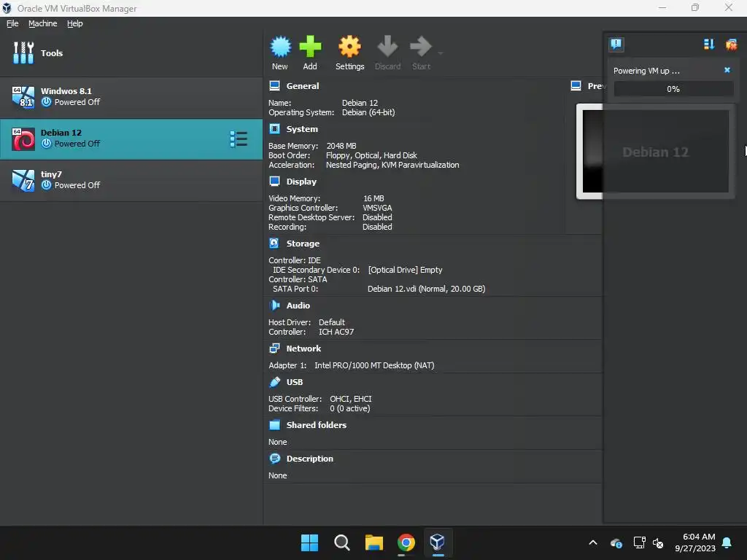This screenshot has width=747, height=560.
Task: Open the Storage settings header link
Action: [303, 244]
